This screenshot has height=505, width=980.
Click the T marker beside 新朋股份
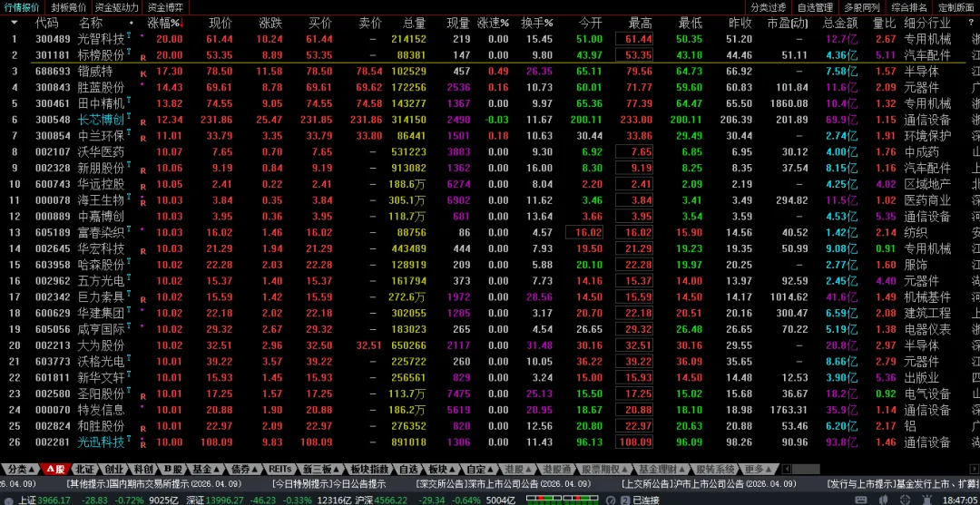tap(129, 166)
